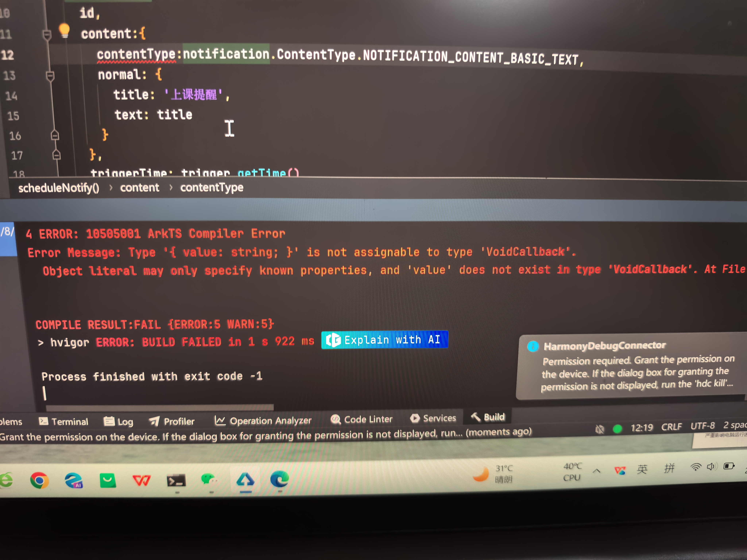Viewport: 747px width, 560px height.
Task: Open the CRLF line separator selector
Action: 671,427
